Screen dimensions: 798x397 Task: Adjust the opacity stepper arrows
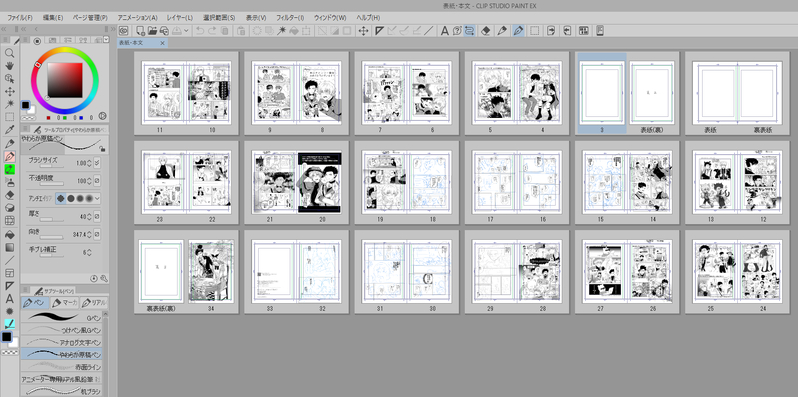pyautogui.click(x=90, y=181)
